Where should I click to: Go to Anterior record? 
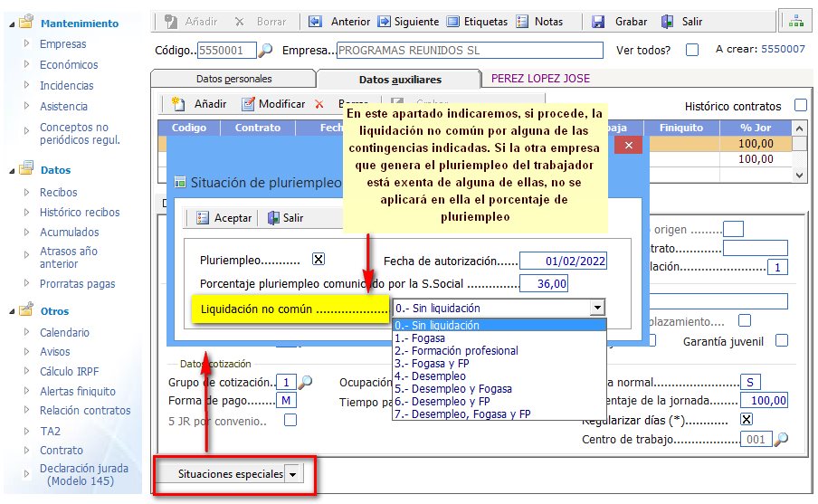tap(316, 21)
